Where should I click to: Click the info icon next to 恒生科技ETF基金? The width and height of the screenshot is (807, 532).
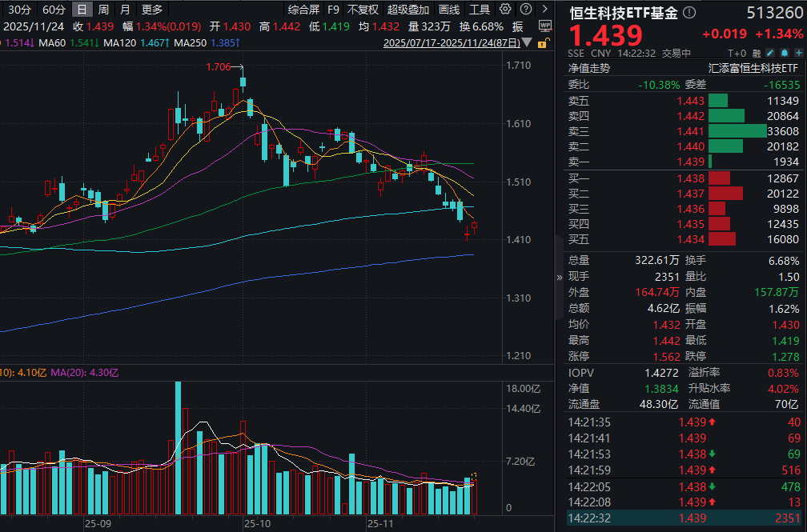click(689, 12)
